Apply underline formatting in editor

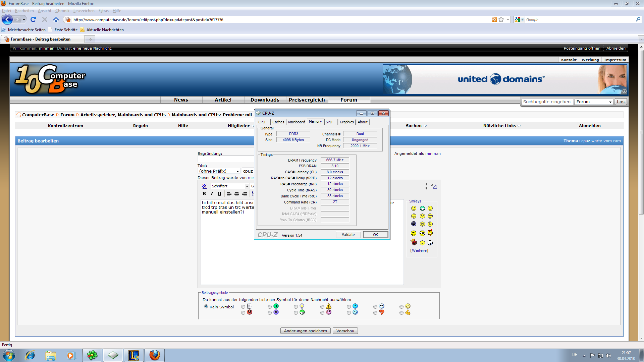tap(219, 194)
